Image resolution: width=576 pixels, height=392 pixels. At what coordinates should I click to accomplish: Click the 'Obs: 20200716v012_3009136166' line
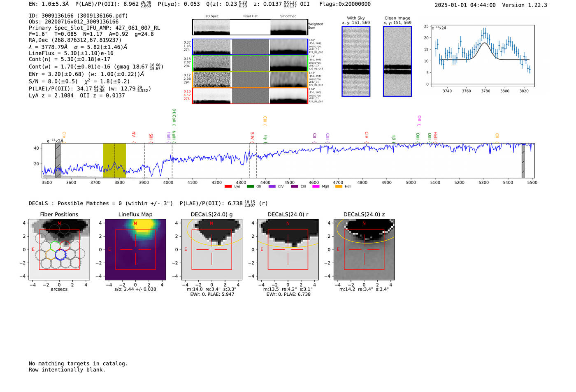(74, 22)
